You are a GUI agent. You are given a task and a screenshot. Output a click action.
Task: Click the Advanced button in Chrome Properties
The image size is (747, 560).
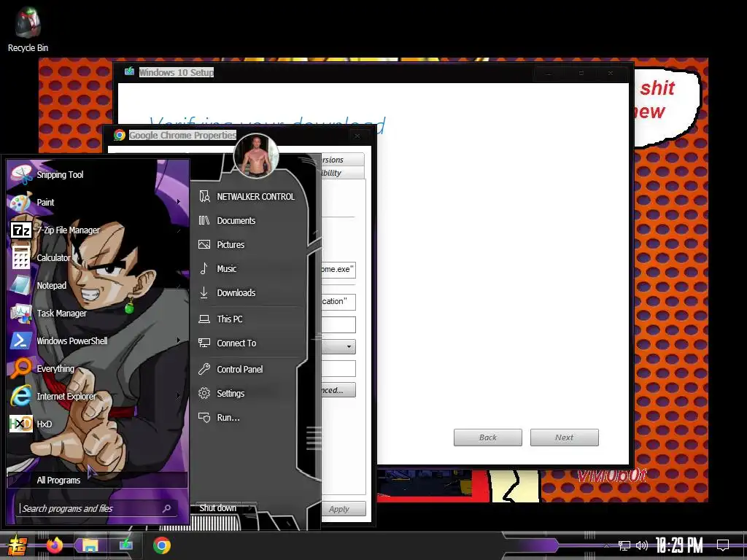coord(338,390)
